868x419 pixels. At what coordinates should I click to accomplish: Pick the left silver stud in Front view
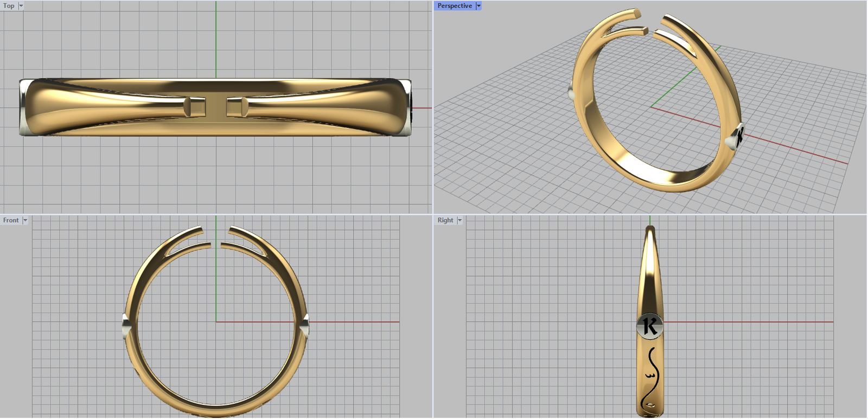tap(126, 325)
